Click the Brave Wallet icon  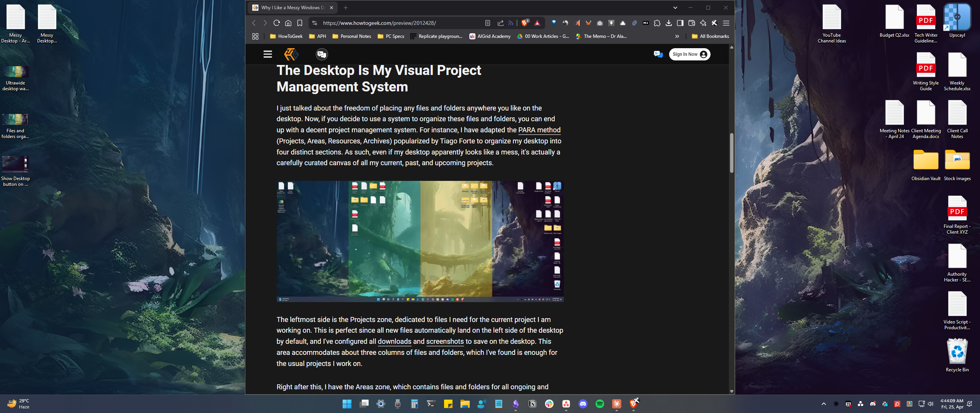tap(691, 23)
